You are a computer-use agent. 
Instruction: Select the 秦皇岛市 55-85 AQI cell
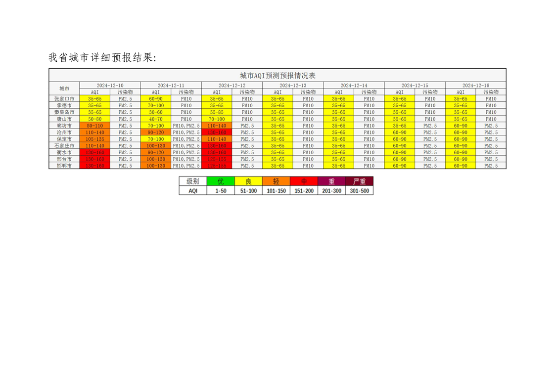pos(217,112)
